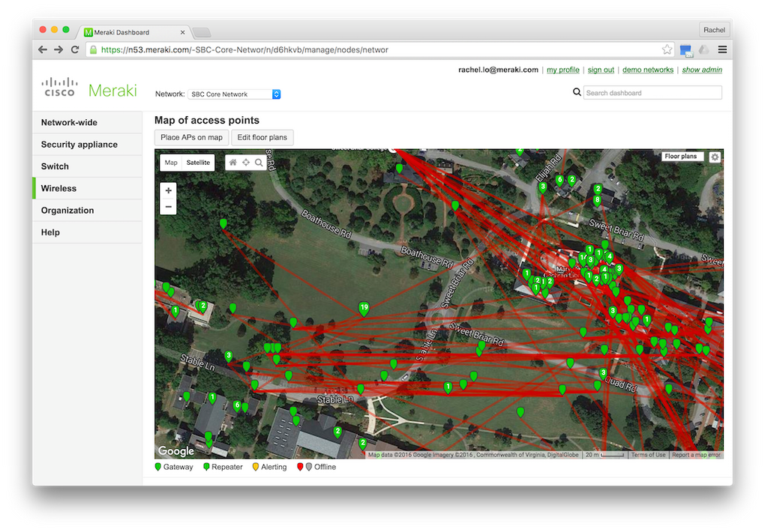765x532 pixels.
Task: Zoom in the map with plus button
Action: 169,191
